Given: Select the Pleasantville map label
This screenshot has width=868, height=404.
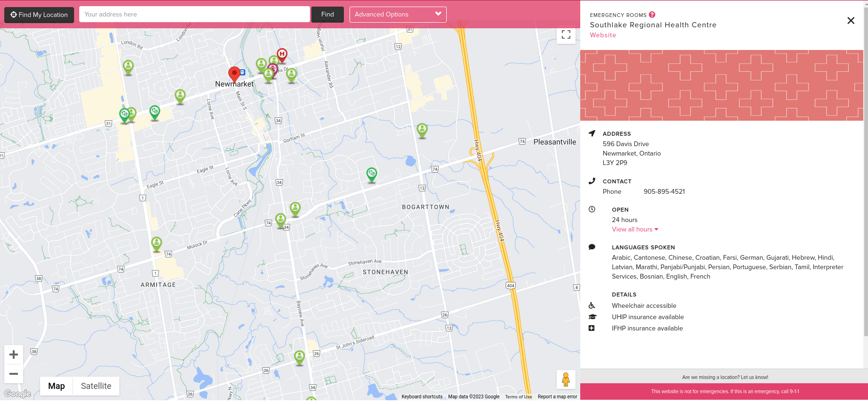Looking at the screenshot, I should coord(555,142).
